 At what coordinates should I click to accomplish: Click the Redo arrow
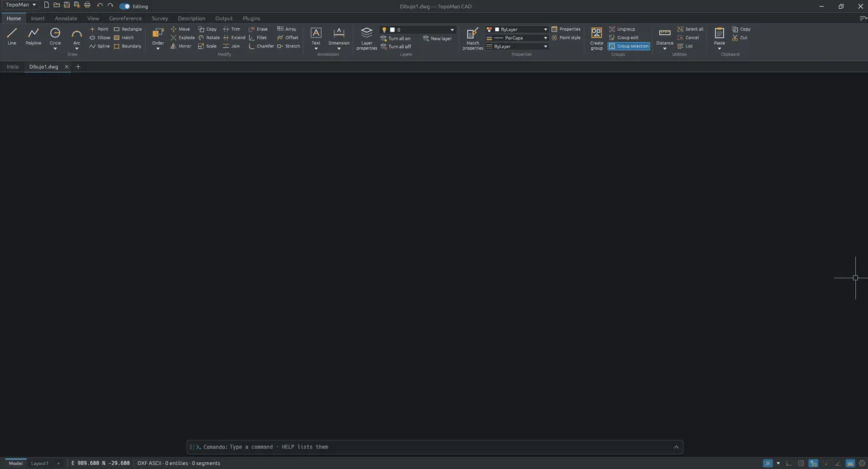click(111, 5)
